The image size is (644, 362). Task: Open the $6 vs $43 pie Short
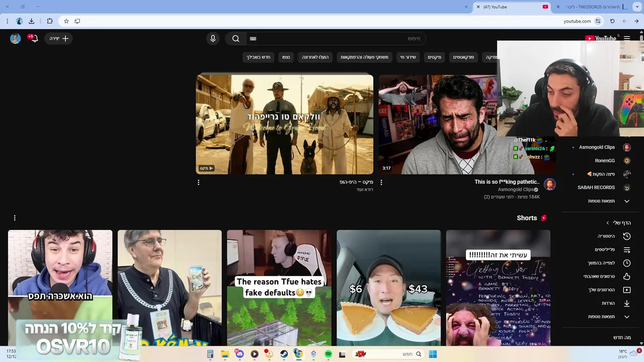[x=388, y=288]
